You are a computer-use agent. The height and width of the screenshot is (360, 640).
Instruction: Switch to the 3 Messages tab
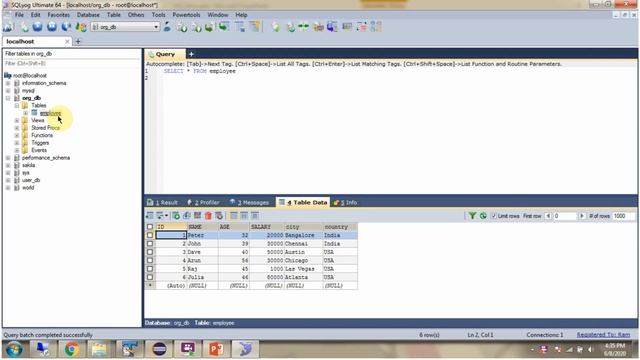point(249,202)
